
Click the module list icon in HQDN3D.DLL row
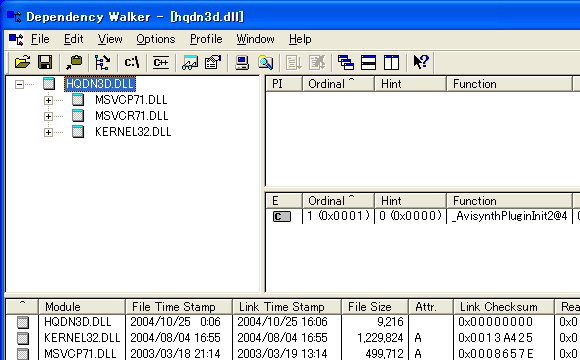point(23,322)
